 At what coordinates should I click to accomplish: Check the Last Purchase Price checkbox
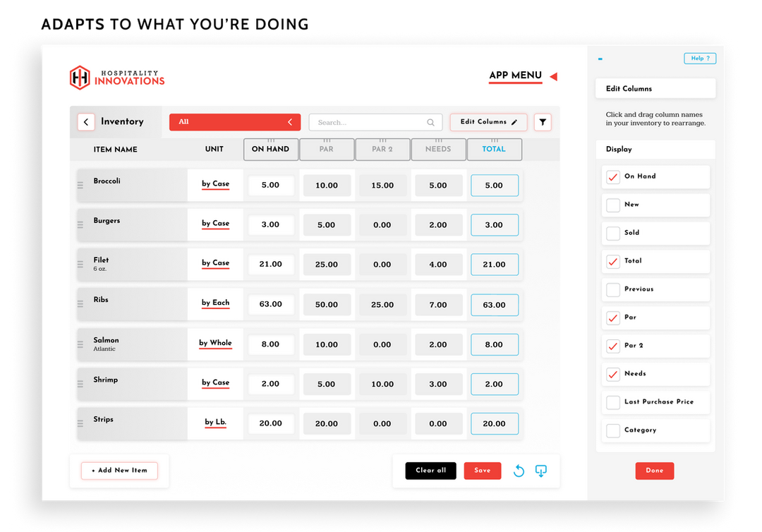612,401
